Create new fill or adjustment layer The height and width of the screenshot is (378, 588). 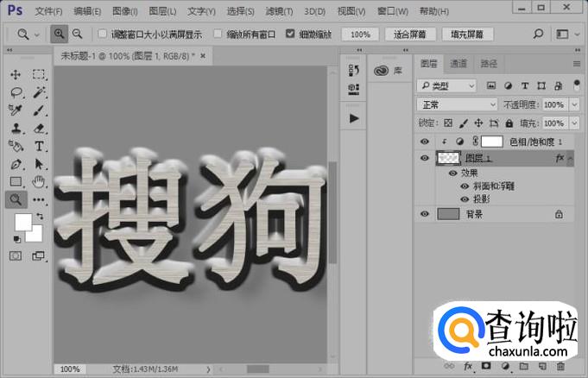tap(505, 366)
